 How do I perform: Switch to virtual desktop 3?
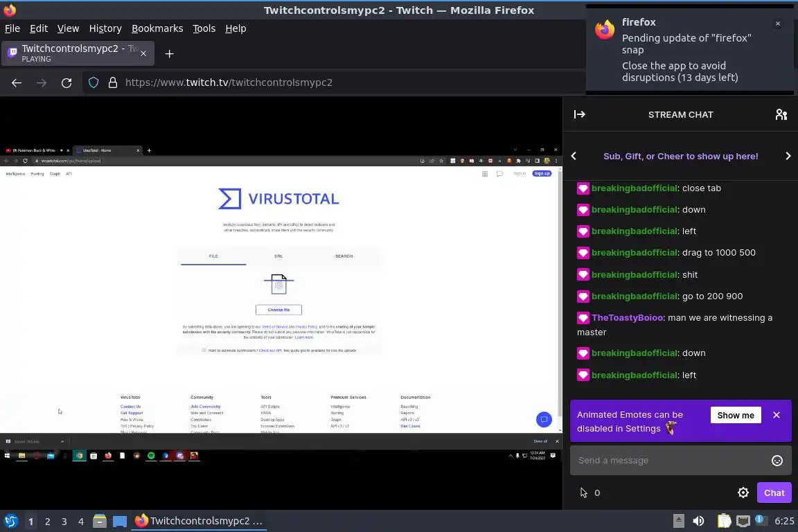tap(64, 522)
